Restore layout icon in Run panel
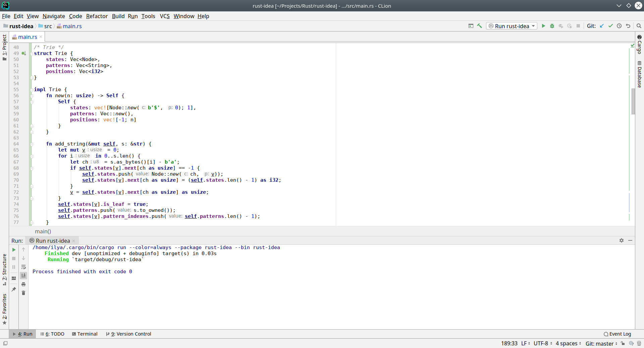Viewport: 644px width, 348px height. pyautogui.click(x=14, y=278)
